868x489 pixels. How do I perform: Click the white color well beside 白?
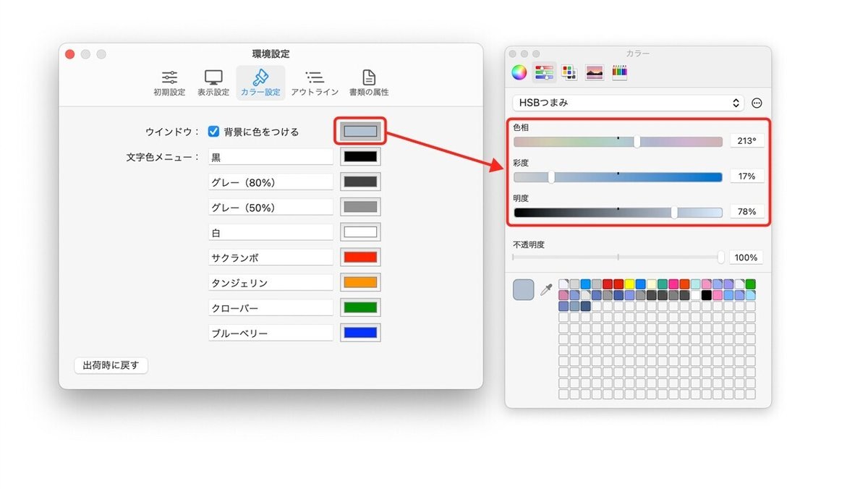click(360, 232)
